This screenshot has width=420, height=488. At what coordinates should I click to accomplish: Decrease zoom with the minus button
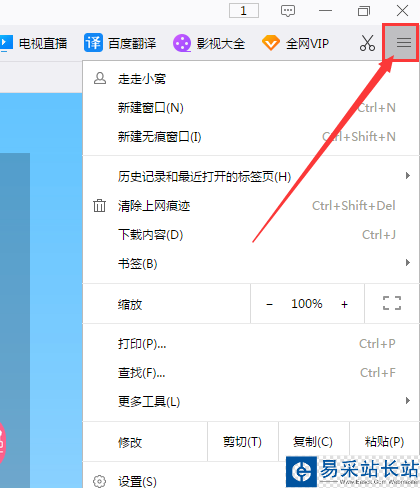tap(269, 304)
